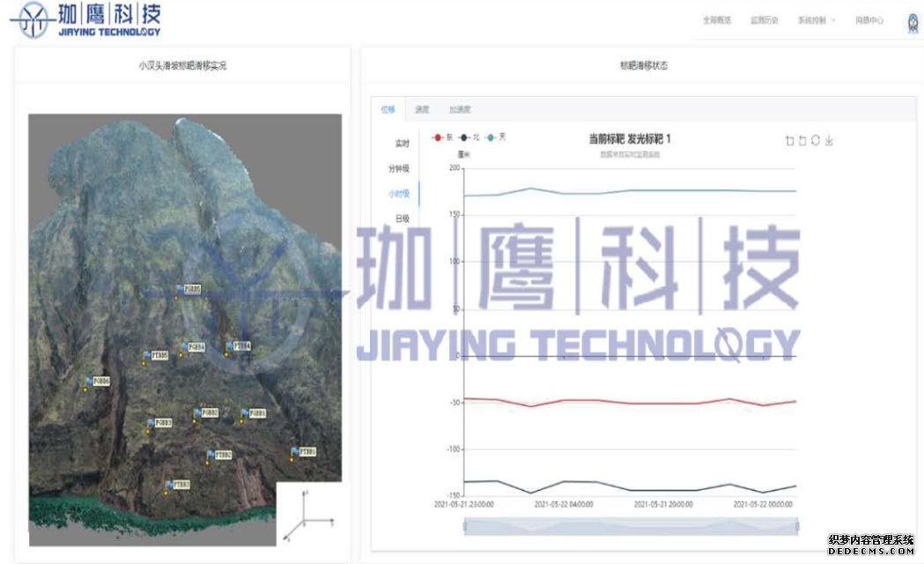
Task: Click the zoom reset chart tool icon
Action: (x=802, y=141)
